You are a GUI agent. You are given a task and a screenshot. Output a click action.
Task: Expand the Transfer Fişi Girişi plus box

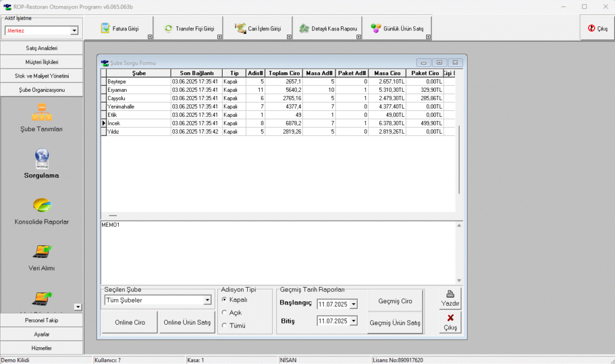[220, 37]
